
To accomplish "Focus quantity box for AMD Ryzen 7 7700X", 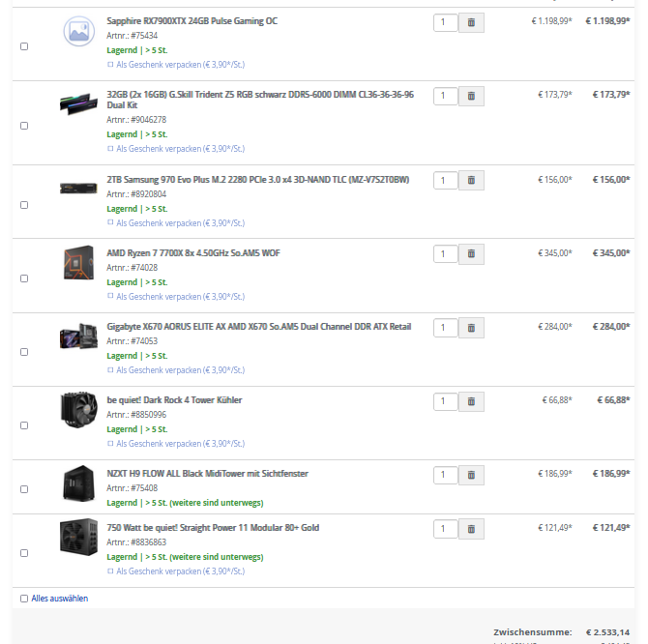I will tap(446, 253).
